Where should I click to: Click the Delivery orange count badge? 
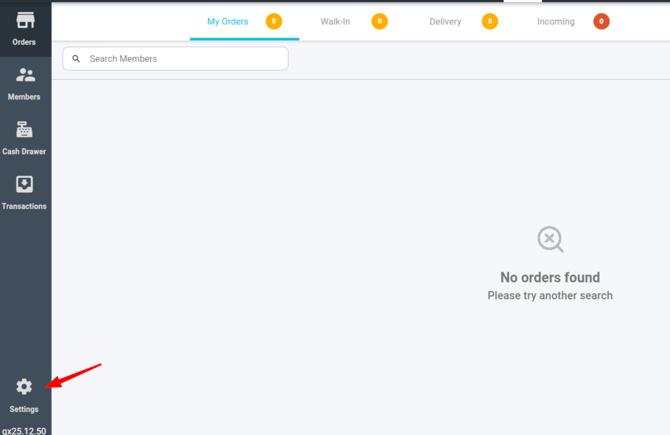(x=490, y=21)
